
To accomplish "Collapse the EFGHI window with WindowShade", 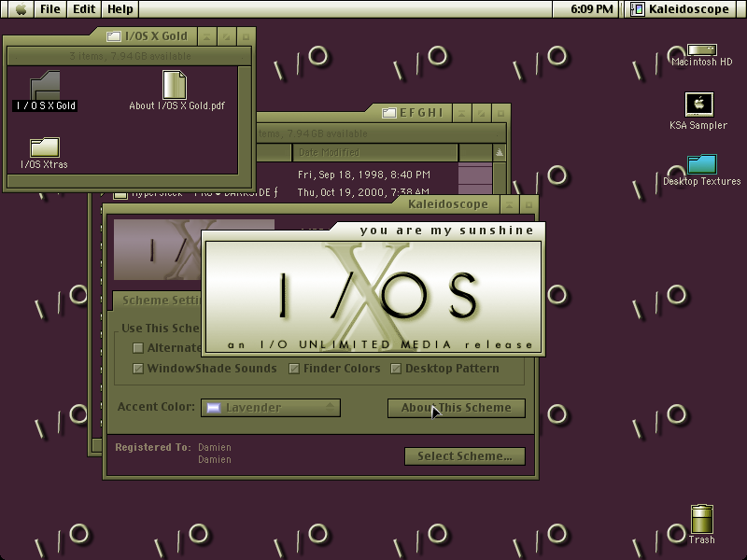I will 461,114.
